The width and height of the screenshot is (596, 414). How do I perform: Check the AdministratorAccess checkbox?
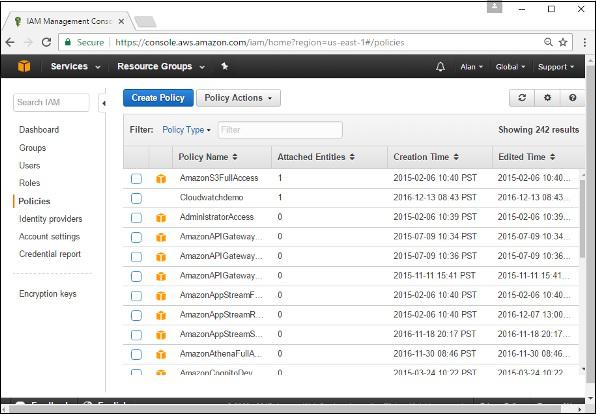click(x=136, y=218)
